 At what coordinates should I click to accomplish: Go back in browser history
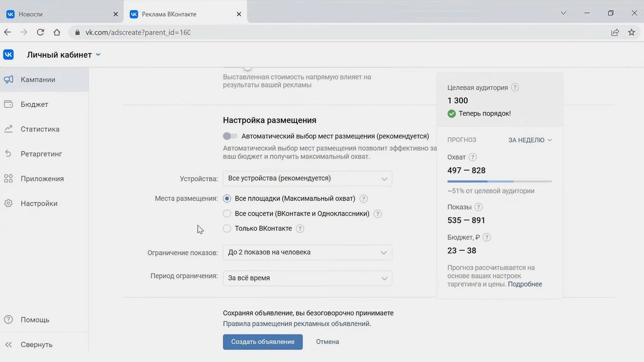tap(8, 32)
